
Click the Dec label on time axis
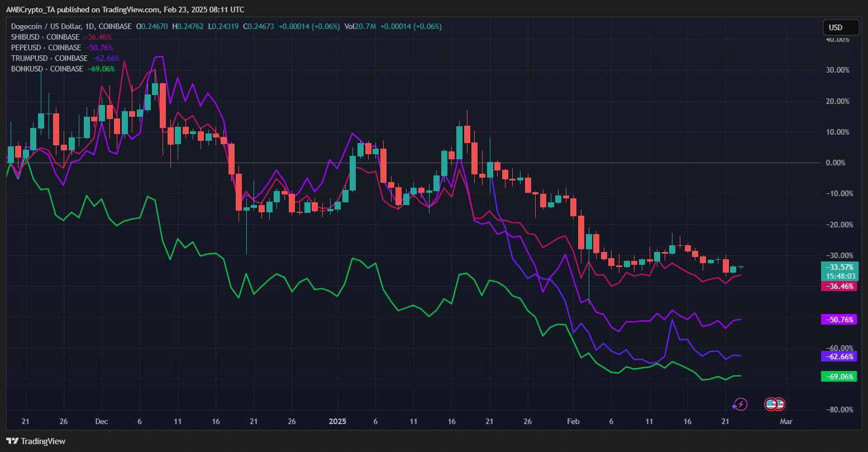point(102,421)
